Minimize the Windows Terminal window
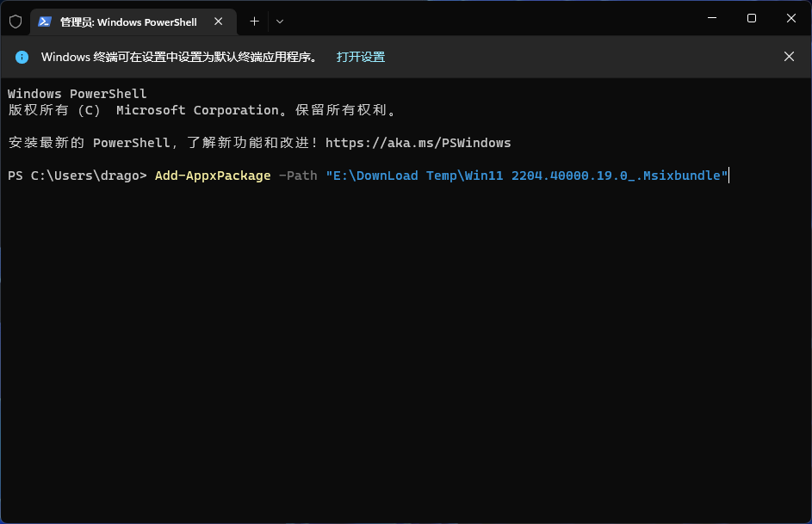Image resolution: width=812 pixels, height=524 pixels. coord(711,17)
